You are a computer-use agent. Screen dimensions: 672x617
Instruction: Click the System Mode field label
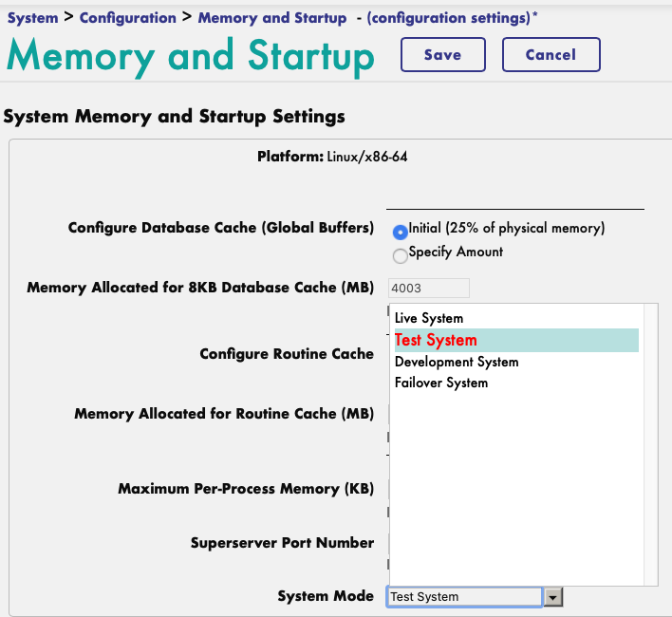pos(326,596)
